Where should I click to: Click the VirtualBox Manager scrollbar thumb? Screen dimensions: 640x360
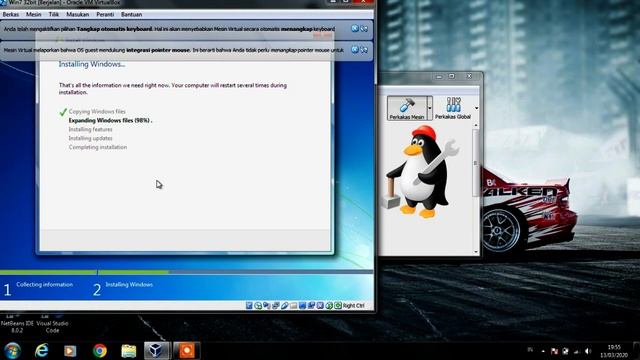tap(476, 162)
